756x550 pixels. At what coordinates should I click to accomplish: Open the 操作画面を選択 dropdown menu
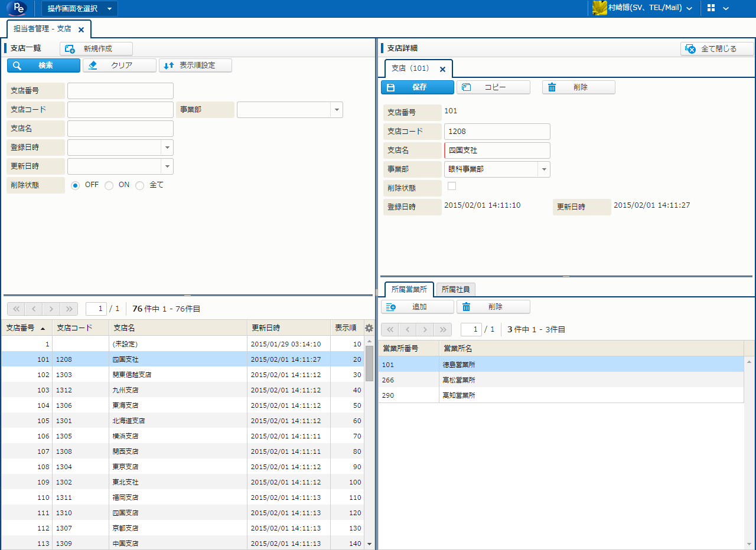[79, 8]
